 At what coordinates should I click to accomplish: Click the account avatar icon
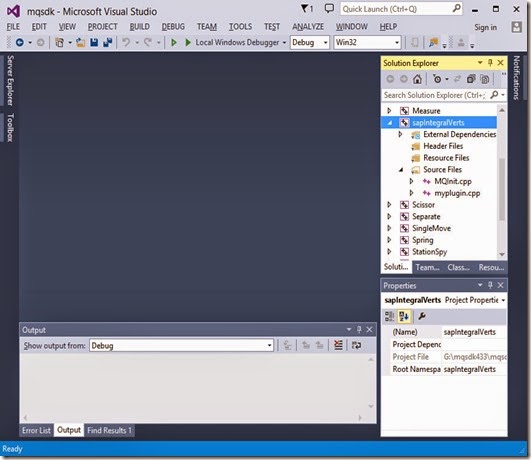coord(516,27)
